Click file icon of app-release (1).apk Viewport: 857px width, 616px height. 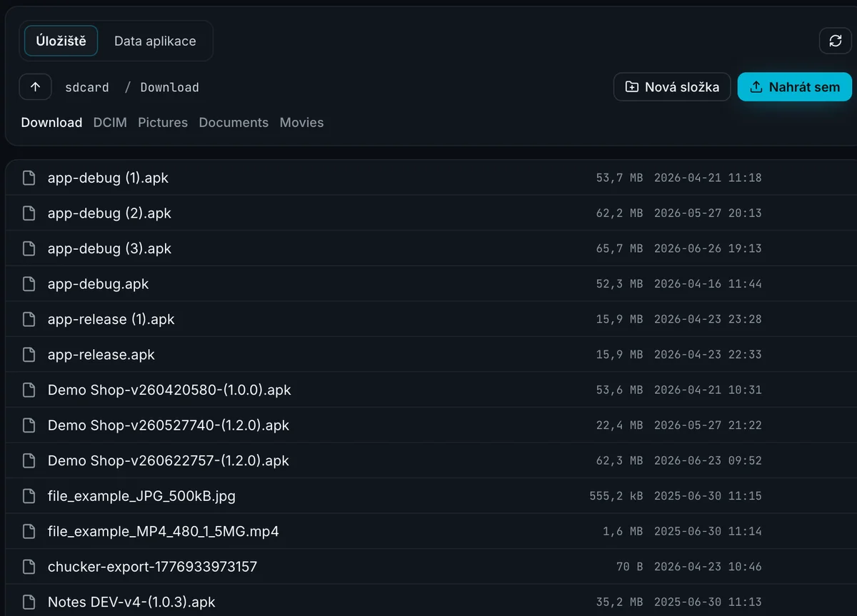click(x=29, y=319)
